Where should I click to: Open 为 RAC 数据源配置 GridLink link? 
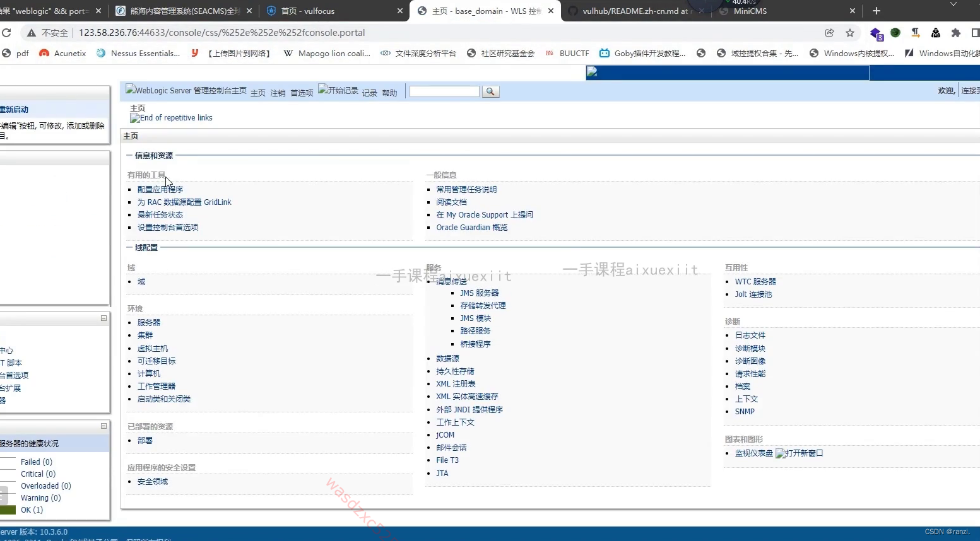184,202
